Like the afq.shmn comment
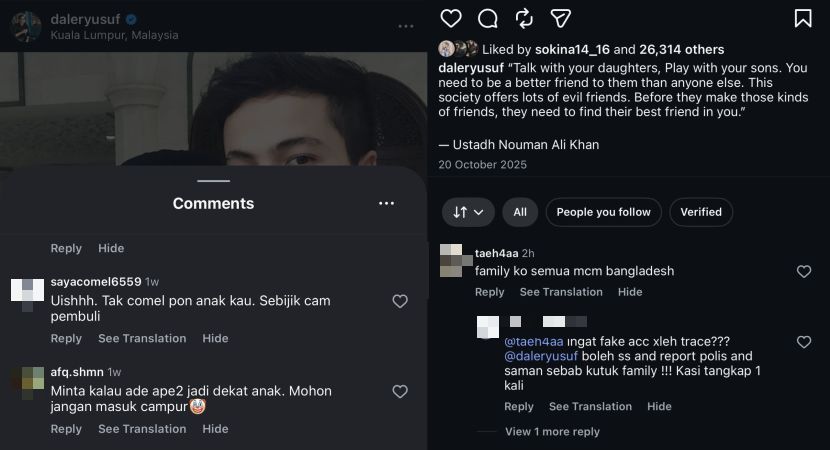Viewport: 830px width, 450px height. point(400,392)
